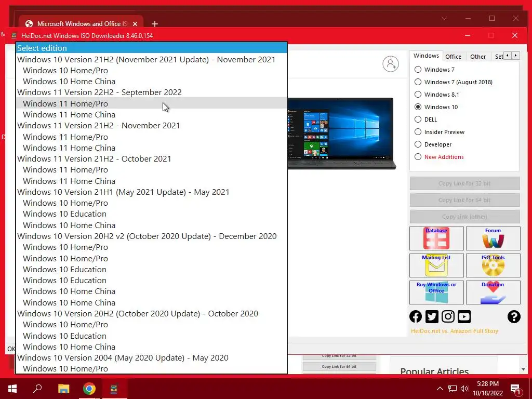Image resolution: width=532 pixels, height=399 pixels.
Task: Click Copy Link for 32 bit button
Action: coord(464,183)
